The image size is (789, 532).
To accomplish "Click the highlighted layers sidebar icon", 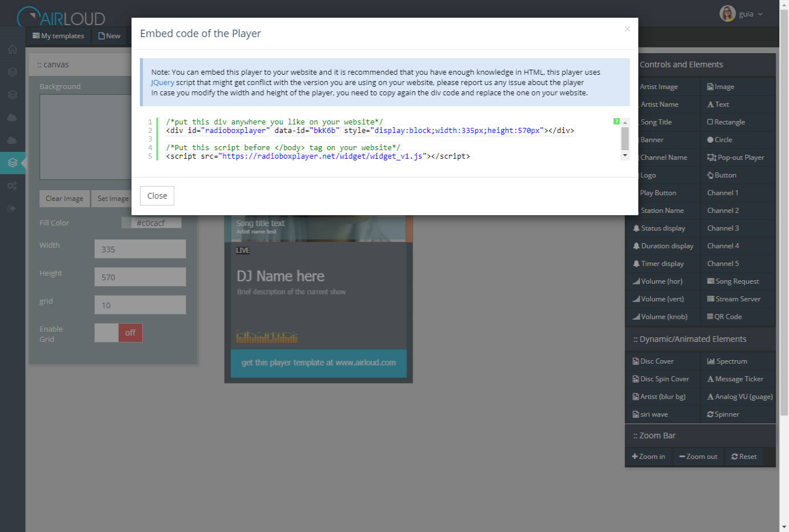I will coord(12,163).
